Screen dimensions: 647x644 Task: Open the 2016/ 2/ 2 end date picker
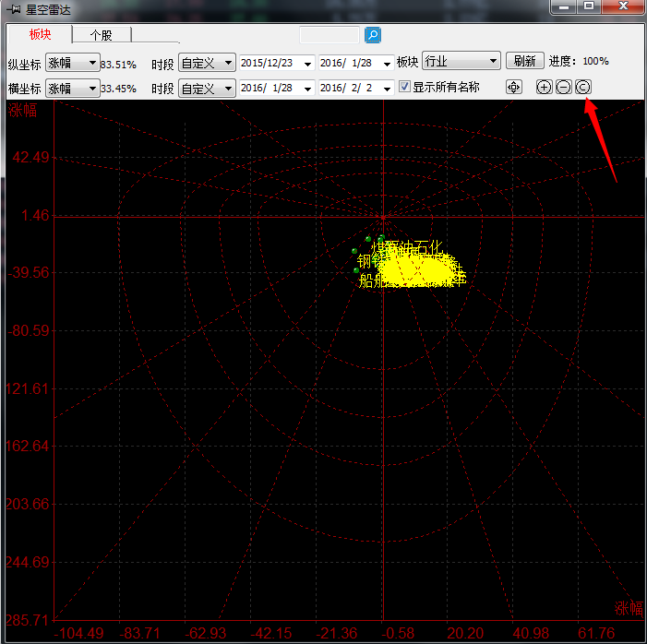click(387, 89)
